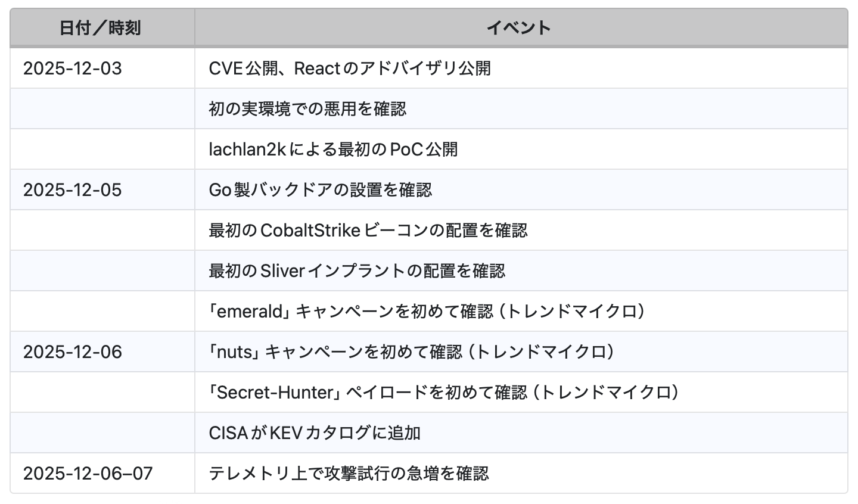
Task: Click the lachlan2k PoC公開 event text
Action: pyautogui.click(x=333, y=150)
